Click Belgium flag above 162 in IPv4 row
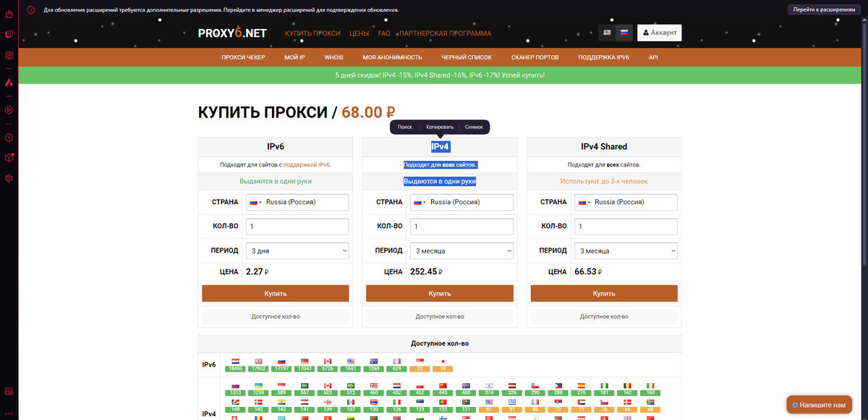 627,385
